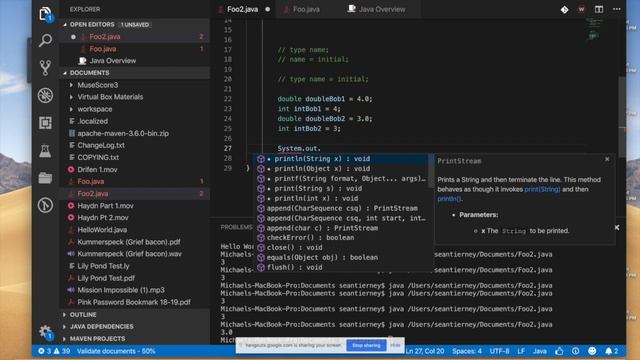Screen dimensions: 640x360
Task: Open Lily Pond Test.pdf file
Action: (106, 278)
